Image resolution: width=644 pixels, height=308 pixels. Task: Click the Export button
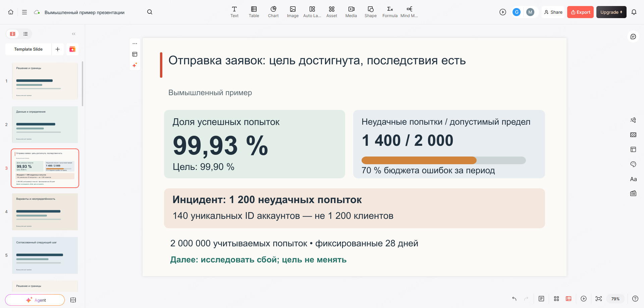(x=581, y=12)
